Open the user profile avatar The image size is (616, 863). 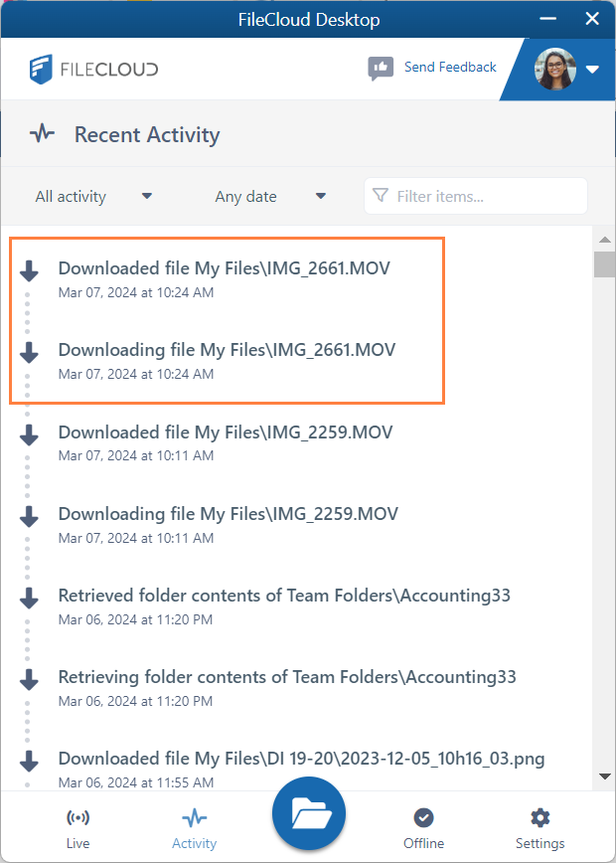(x=556, y=70)
